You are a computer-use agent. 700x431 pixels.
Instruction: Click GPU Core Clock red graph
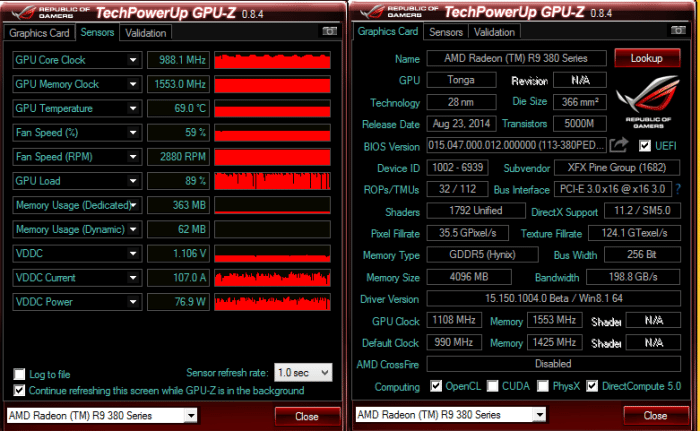[x=272, y=60]
